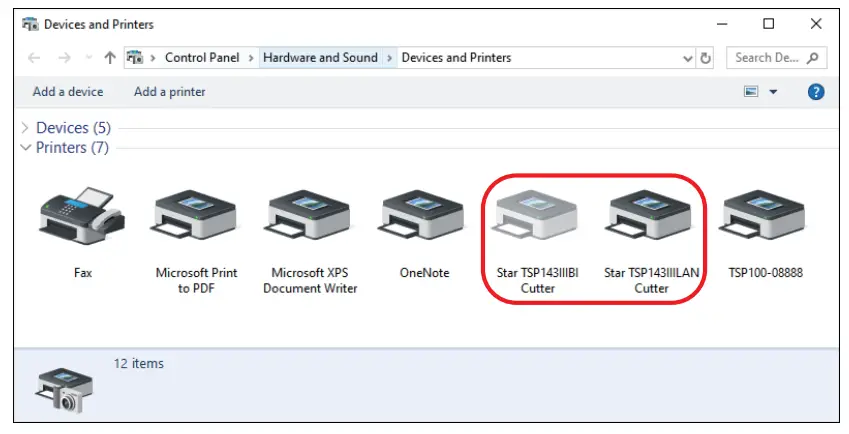Select the Fax printer icon
849x434 pixels.
pos(82,216)
